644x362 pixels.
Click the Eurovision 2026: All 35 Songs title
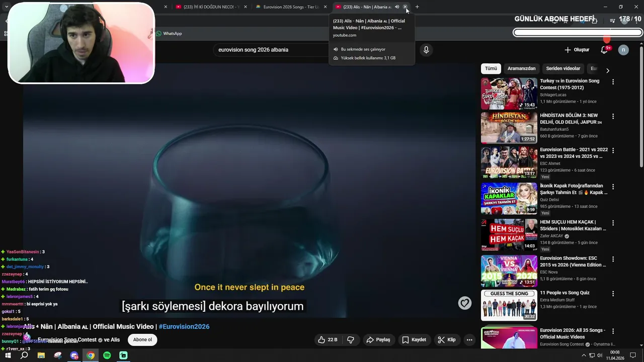573,333
